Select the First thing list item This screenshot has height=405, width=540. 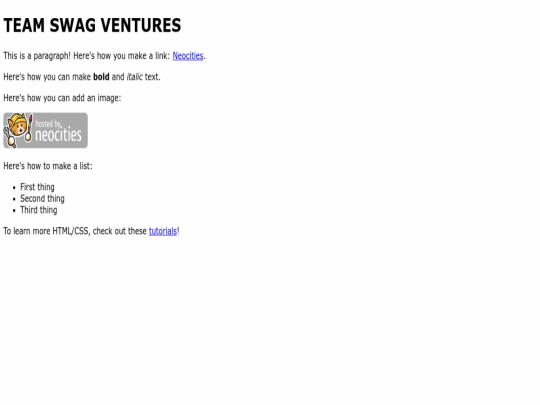pos(37,187)
